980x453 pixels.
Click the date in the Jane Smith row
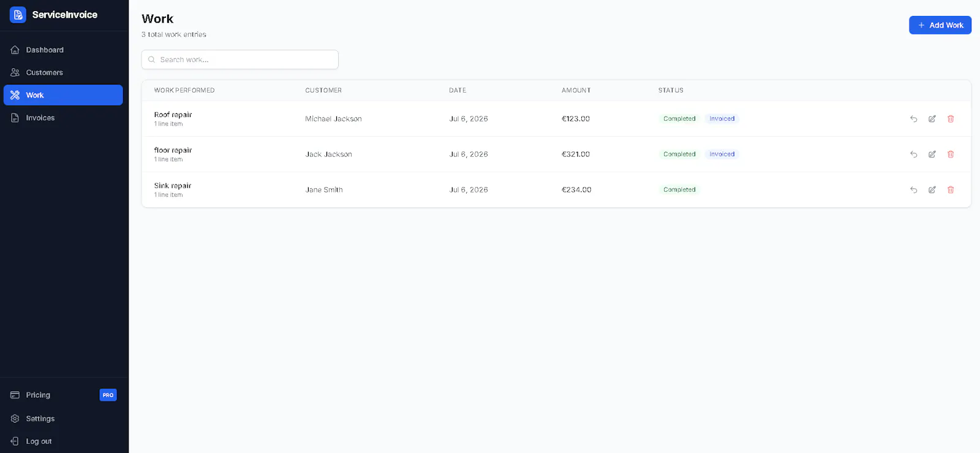[x=469, y=190]
